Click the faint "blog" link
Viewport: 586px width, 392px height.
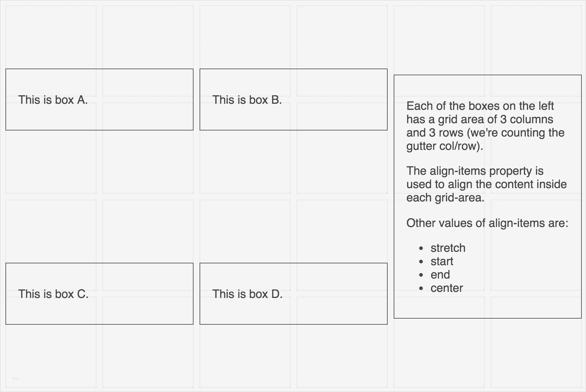coord(15,378)
